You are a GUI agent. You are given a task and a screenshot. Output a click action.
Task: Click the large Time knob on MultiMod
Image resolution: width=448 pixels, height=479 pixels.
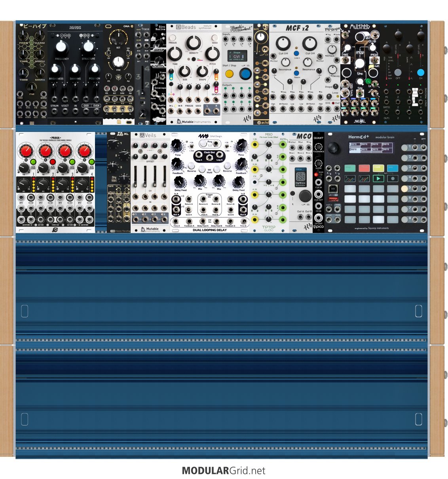(359, 64)
